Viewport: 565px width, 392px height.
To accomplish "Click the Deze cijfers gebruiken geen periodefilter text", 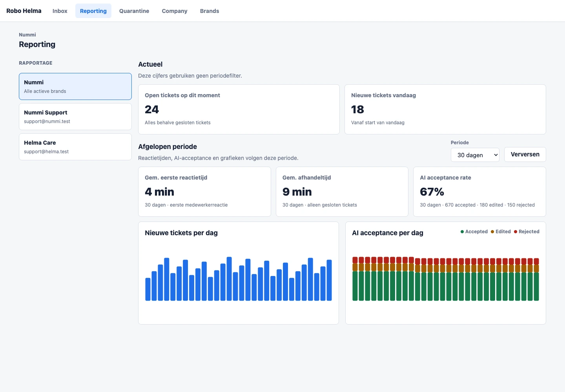I will 190,76.
